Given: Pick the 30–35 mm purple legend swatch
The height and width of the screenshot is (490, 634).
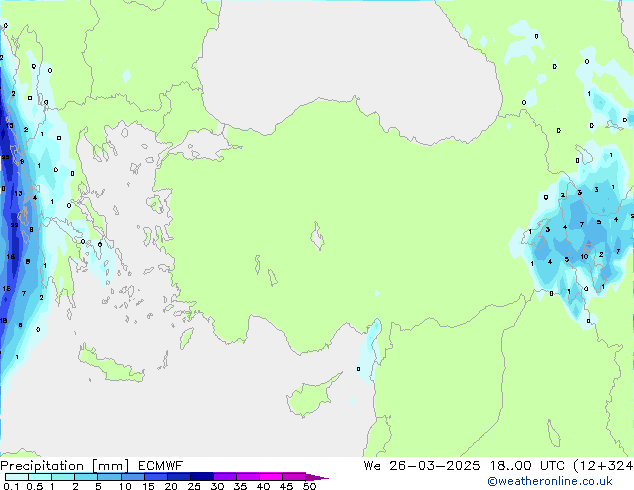Looking at the screenshot, I should tap(225, 477).
